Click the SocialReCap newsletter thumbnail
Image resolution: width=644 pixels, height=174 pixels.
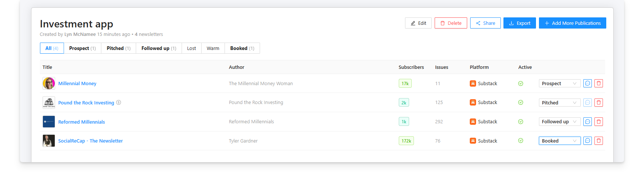tap(49, 141)
